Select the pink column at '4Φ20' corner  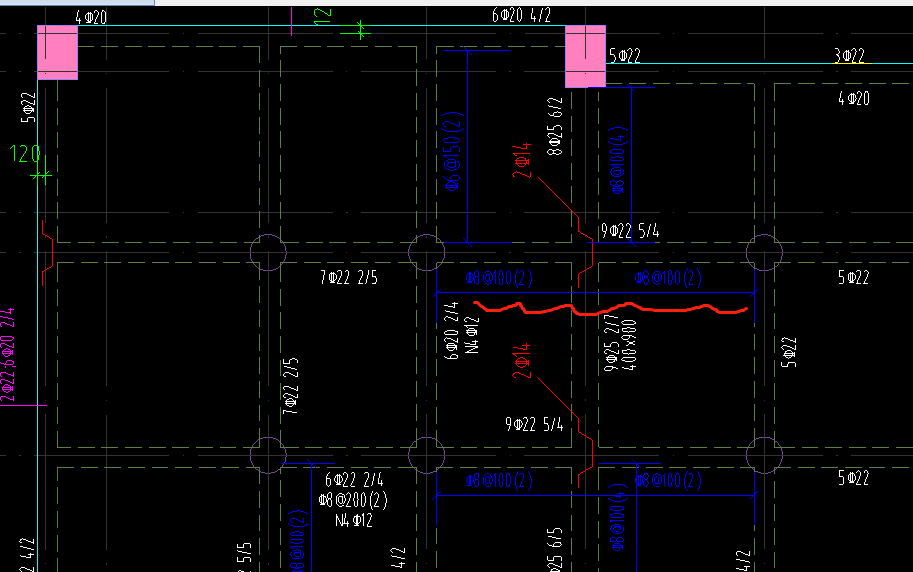[58, 52]
